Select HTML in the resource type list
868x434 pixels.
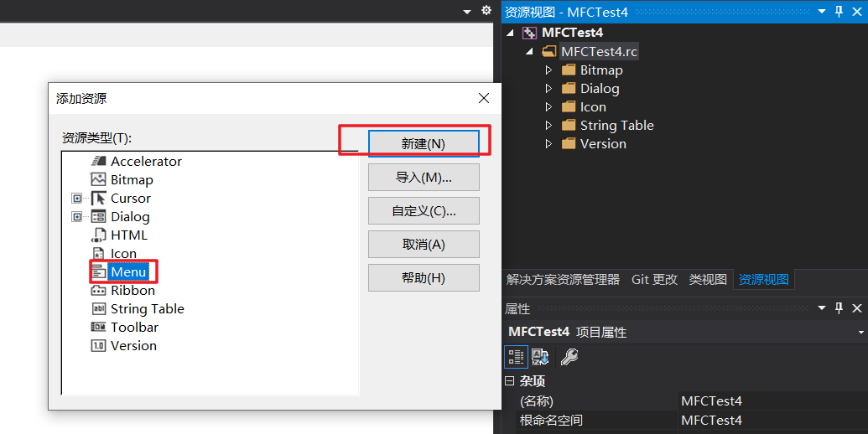129,235
